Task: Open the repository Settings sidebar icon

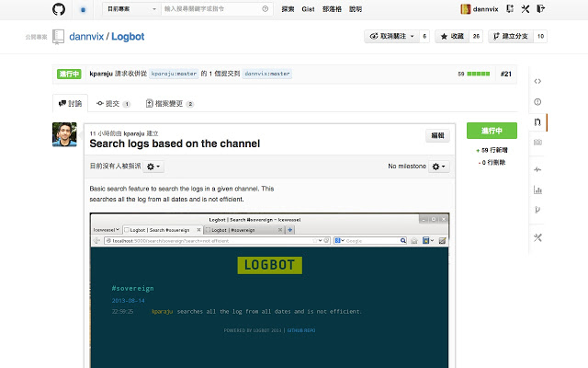Action: [537, 237]
